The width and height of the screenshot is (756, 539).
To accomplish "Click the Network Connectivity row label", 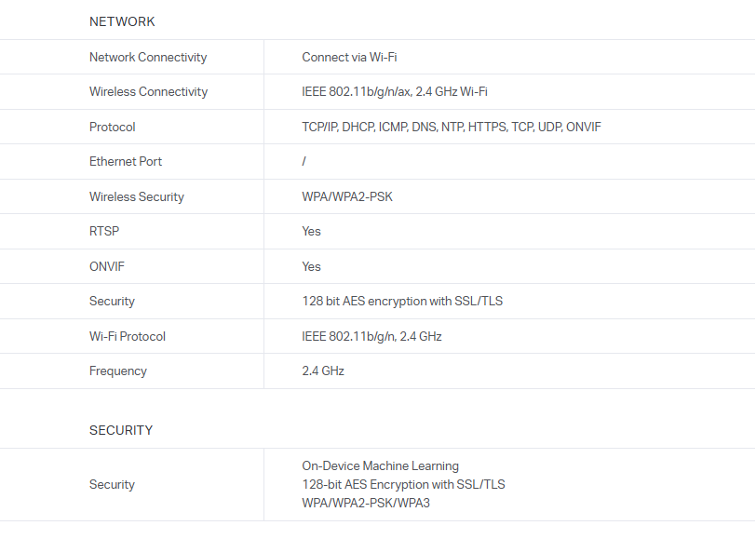I will tap(148, 57).
